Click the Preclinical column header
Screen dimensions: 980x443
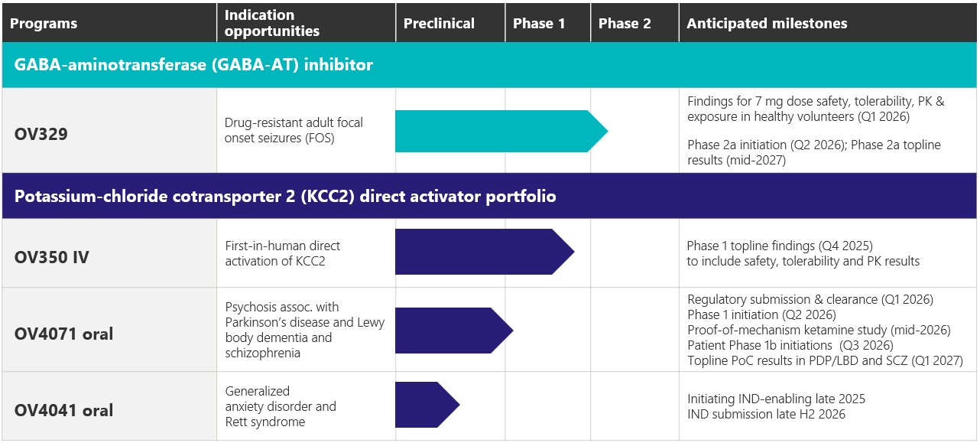[439, 23]
